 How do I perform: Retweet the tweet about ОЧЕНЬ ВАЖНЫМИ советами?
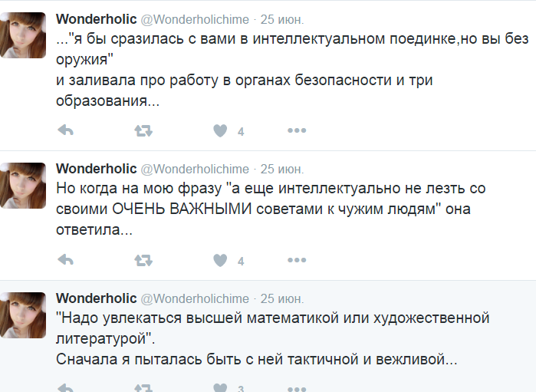(143, 260)
